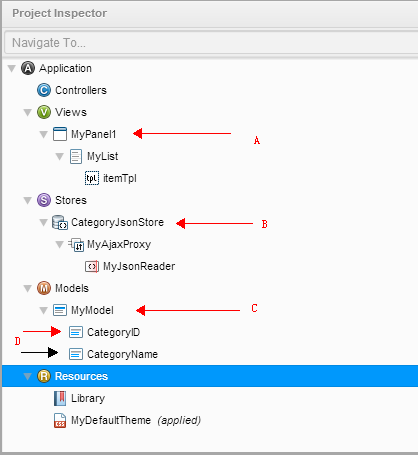Collapse the Stores tree node
The image size is (418, 455).
point(28,201)
